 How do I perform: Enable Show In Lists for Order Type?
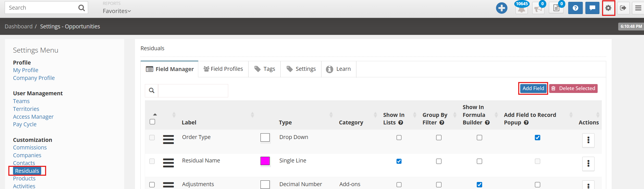coord(399,137)
